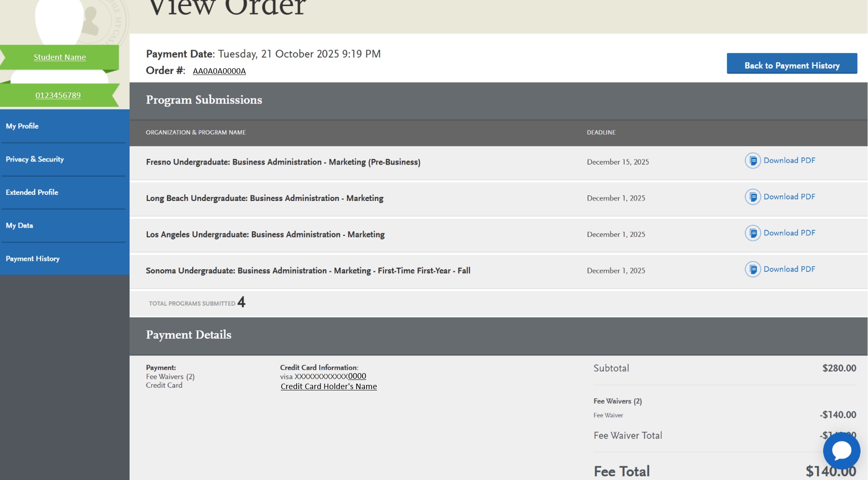Download PDF link for Sonoma program

pos(789,269)
